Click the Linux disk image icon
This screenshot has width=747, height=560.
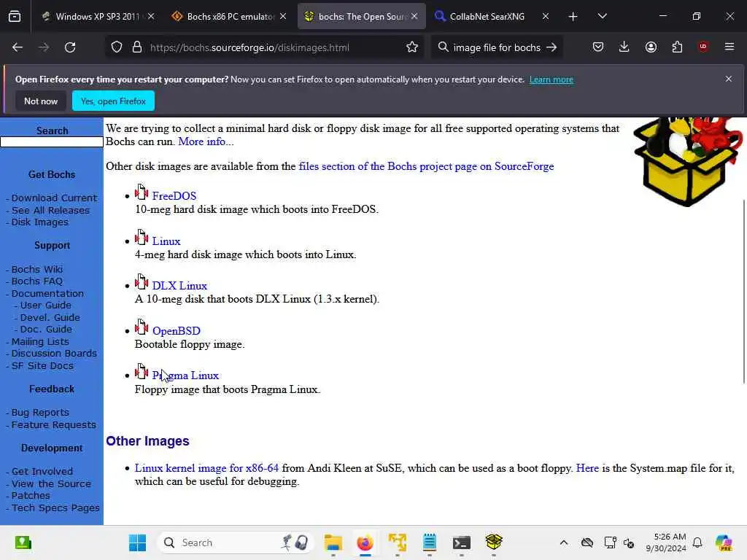[142, 237]
